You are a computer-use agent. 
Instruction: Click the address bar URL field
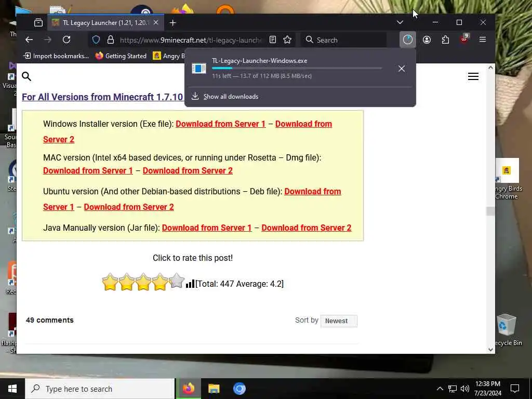tap(191, 40)
